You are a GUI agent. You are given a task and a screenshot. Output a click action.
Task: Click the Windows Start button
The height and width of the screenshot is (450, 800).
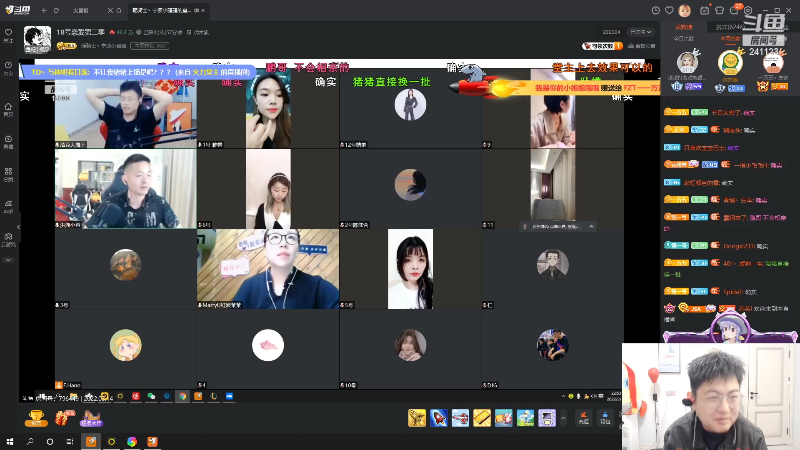[10, 441]
